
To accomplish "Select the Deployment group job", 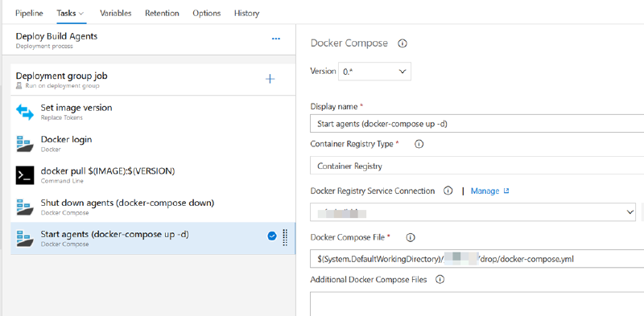I will pos(153,80).
